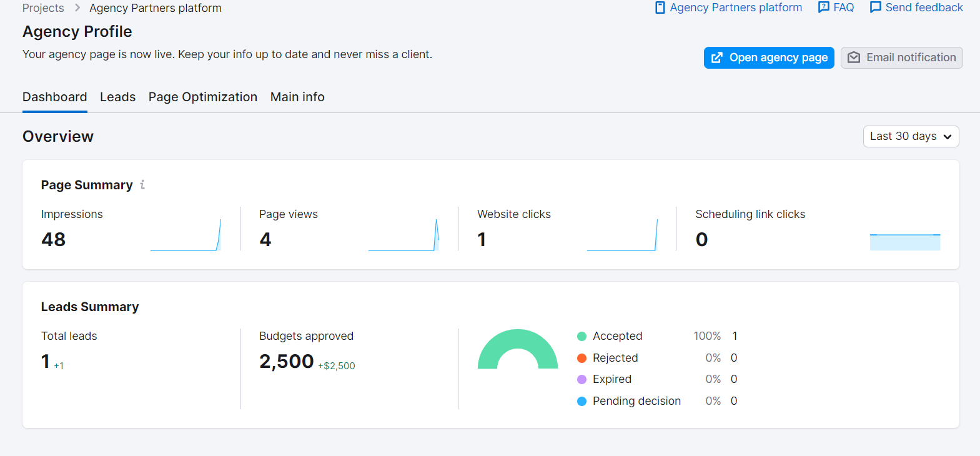
Task: Go to the Dashboard tab
Action: point(55,97)
